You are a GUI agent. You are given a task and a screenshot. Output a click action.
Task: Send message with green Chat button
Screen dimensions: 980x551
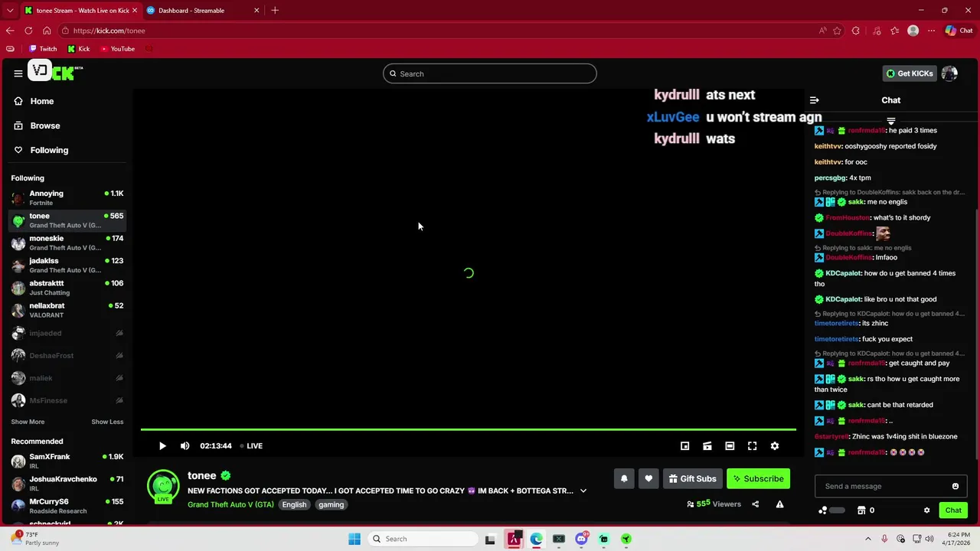click(x=953, y=510)
